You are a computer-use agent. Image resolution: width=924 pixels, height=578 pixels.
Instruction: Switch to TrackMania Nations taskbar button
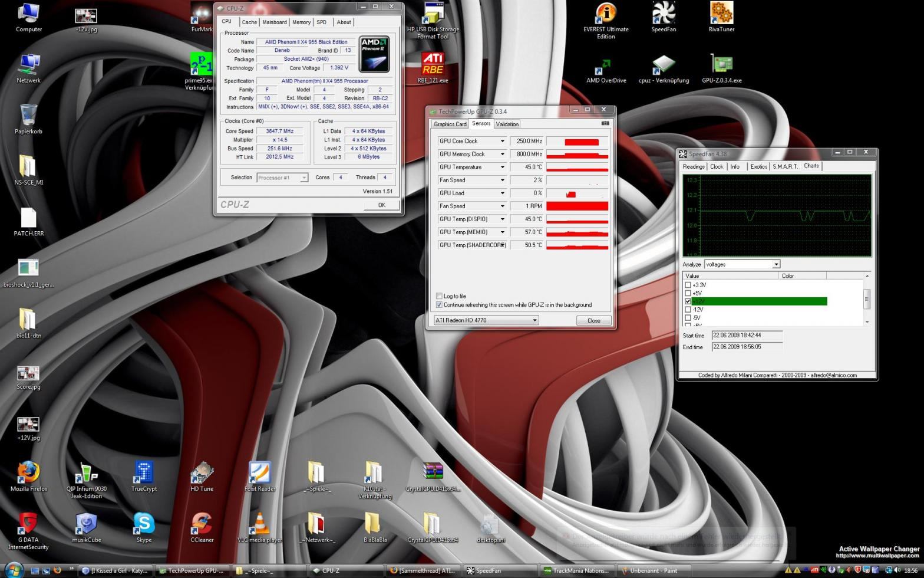tap(579, 570)
